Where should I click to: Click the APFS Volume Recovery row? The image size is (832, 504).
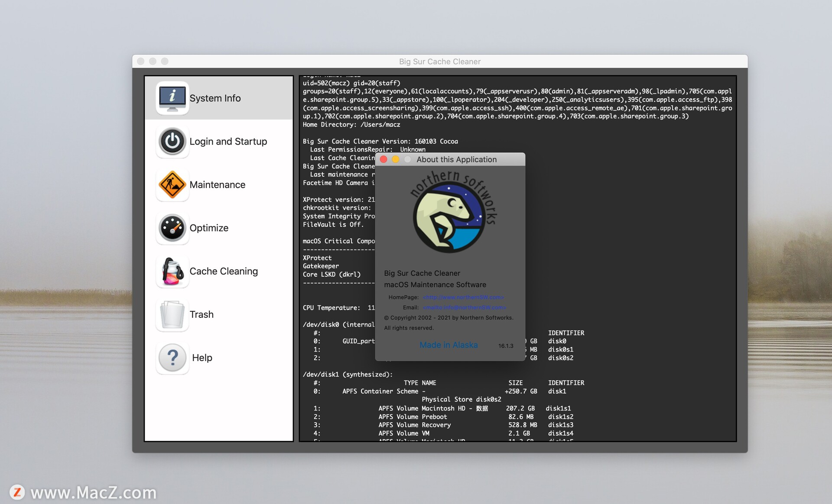point(443,425)
